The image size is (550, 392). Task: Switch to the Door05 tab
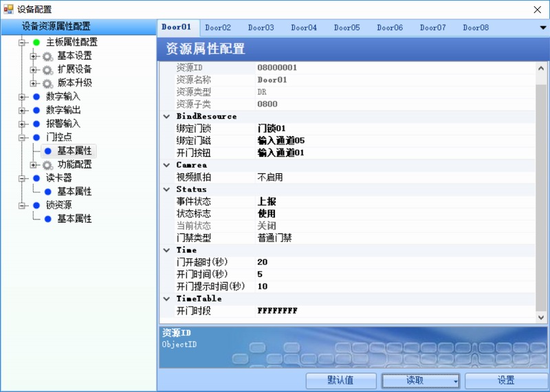click(346, 28)
